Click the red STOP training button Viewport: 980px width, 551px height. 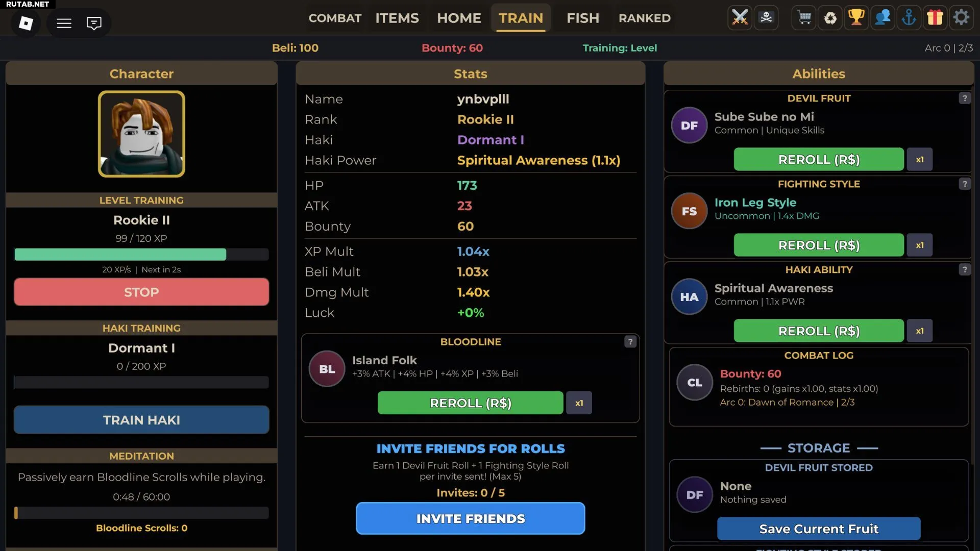coord(141,292)
